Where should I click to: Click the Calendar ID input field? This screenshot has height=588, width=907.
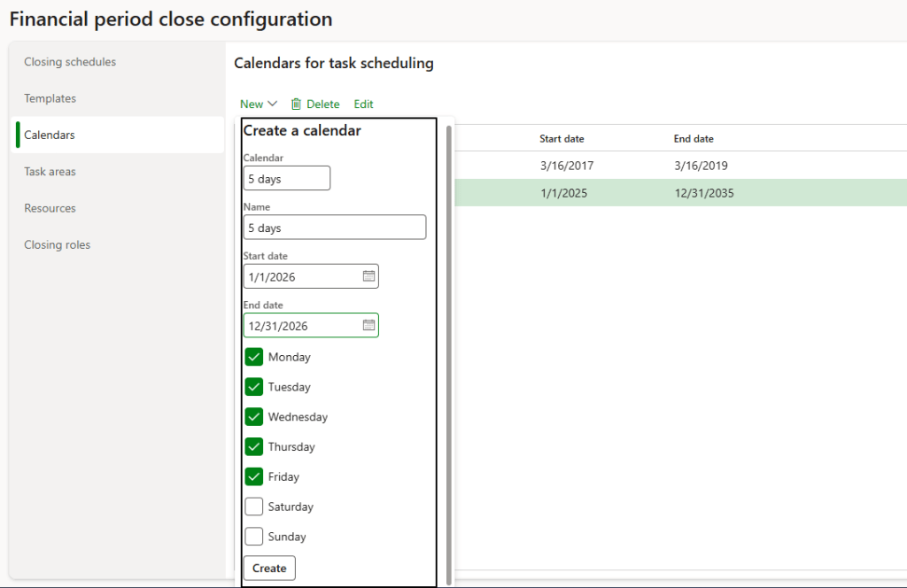(286, 178)
